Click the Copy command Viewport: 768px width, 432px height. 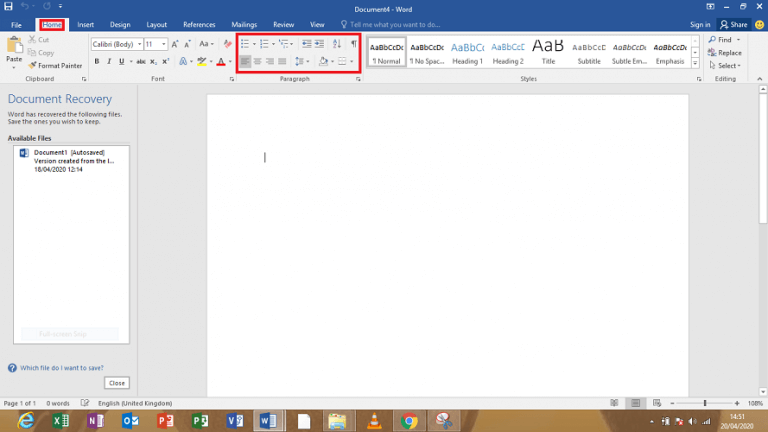41,52
